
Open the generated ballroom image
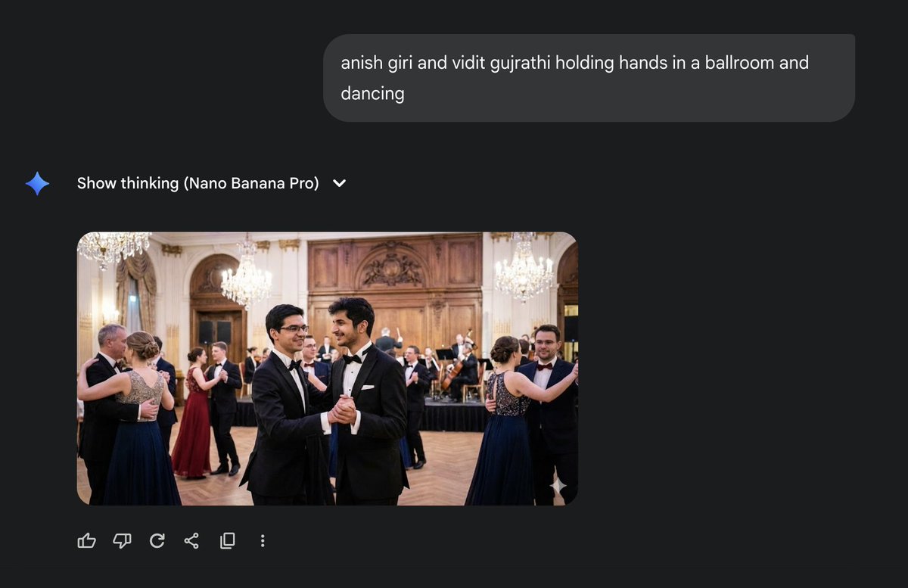tap(327, 368)
